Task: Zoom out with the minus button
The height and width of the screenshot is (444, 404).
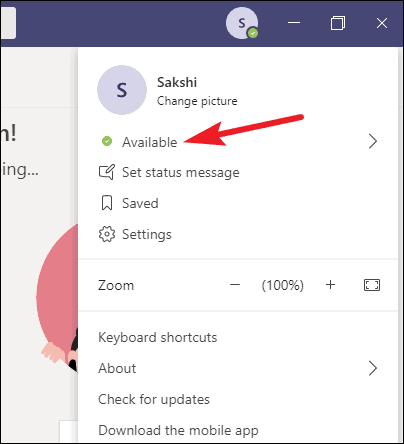Action: tap(235, 285)
